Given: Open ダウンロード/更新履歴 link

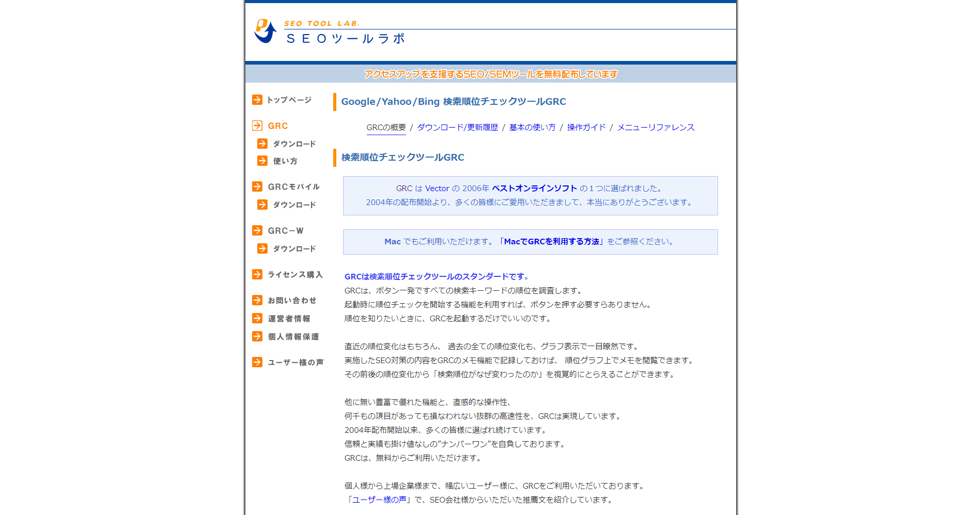Looking at the screenshot, I should click(x=458, y=128).
